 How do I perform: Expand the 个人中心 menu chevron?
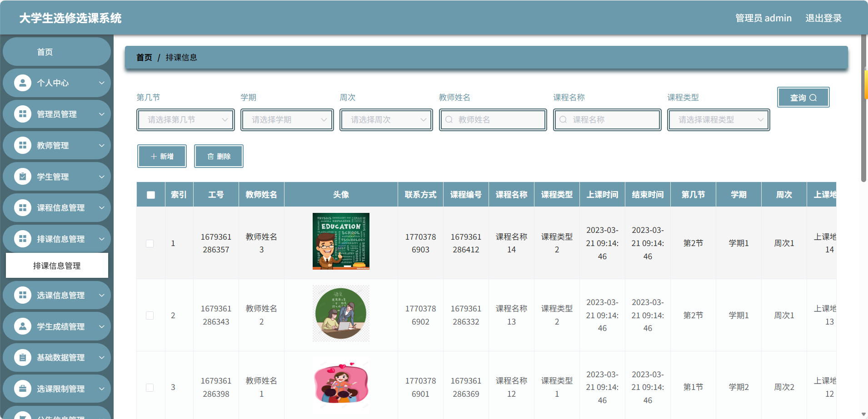pyautogui.click(x=102, y=83)
